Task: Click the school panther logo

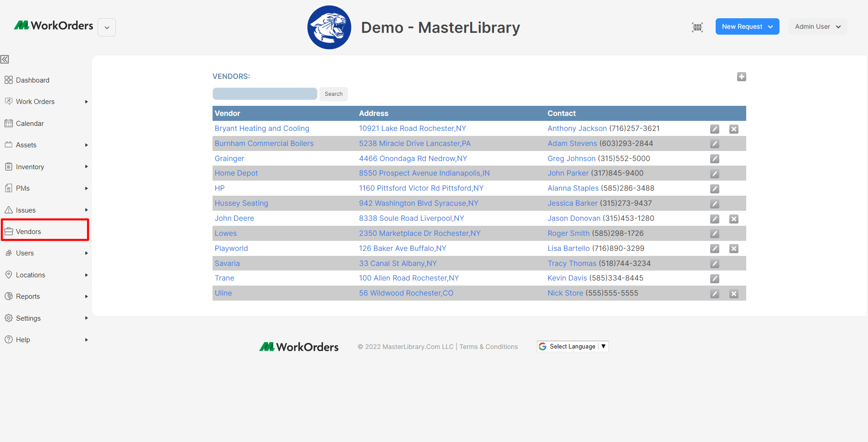Action: (x=329, y=27)
